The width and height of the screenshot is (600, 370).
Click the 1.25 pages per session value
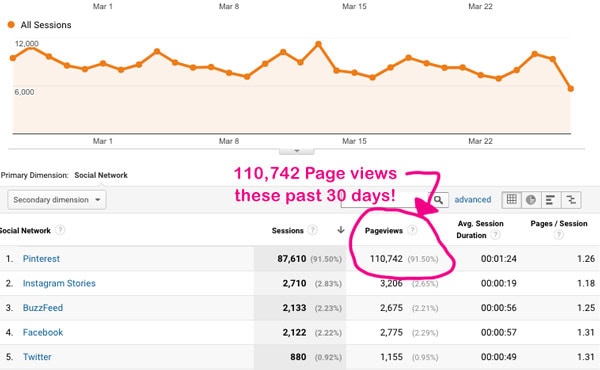586,308
